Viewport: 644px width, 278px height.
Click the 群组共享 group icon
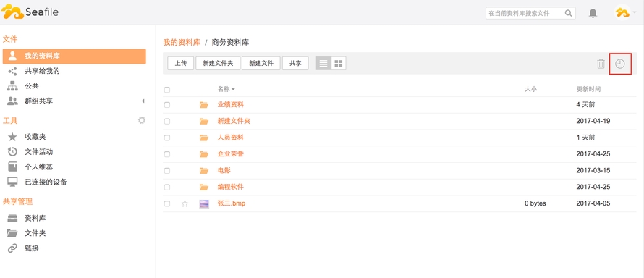(x=13, y=101)
